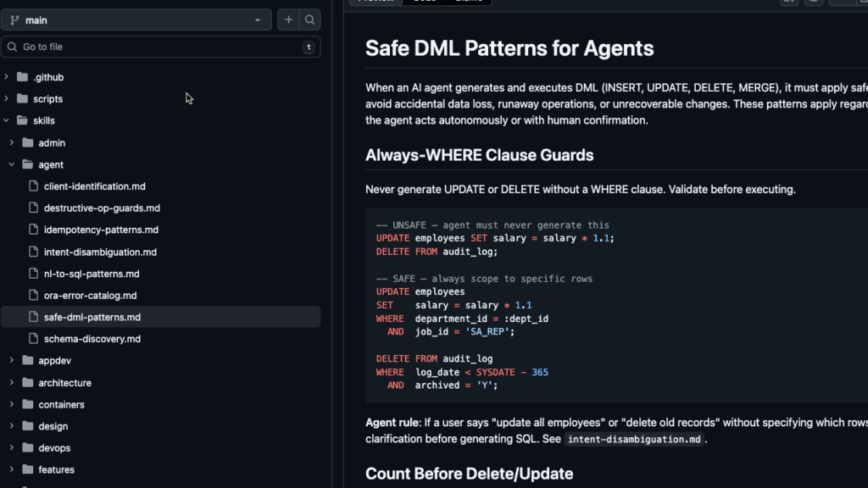Select intent-disambiguation.md in the file tree

point(100,252)
